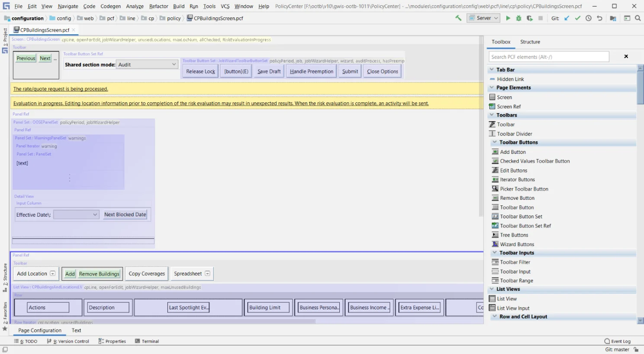644x354 pixels.
Task: Click the Copy Coverages button
Action: (x=147, y=274)
